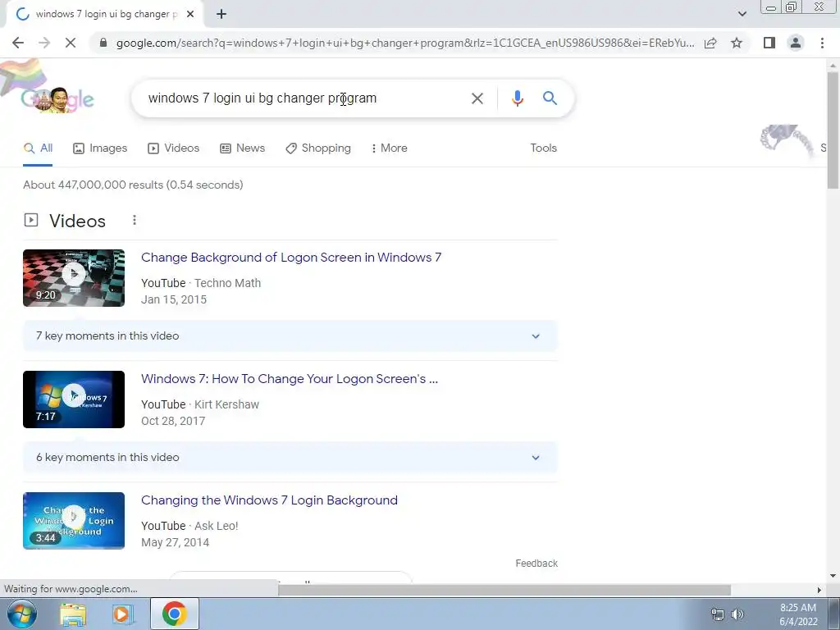Open search Tools
The height and width of the screenshot is (630, 840).
[x=543, y=148]
